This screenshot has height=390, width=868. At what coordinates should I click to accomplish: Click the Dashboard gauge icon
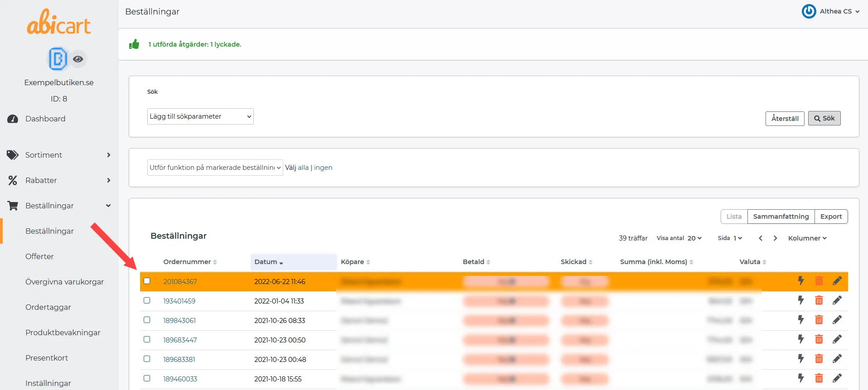click(13, 119)
